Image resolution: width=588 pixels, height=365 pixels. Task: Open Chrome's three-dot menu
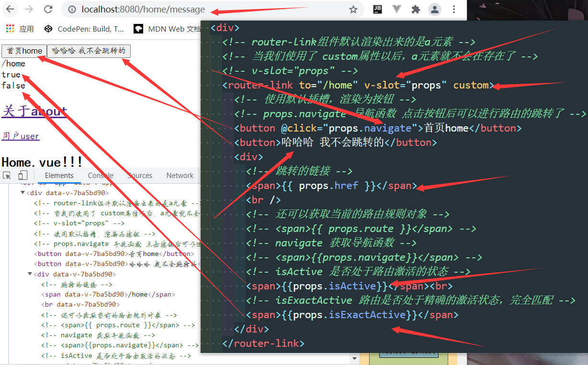[454, 9]
